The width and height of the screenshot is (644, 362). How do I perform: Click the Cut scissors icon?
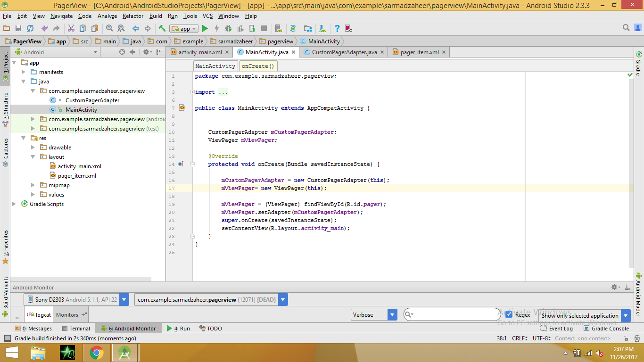(71, 29)
